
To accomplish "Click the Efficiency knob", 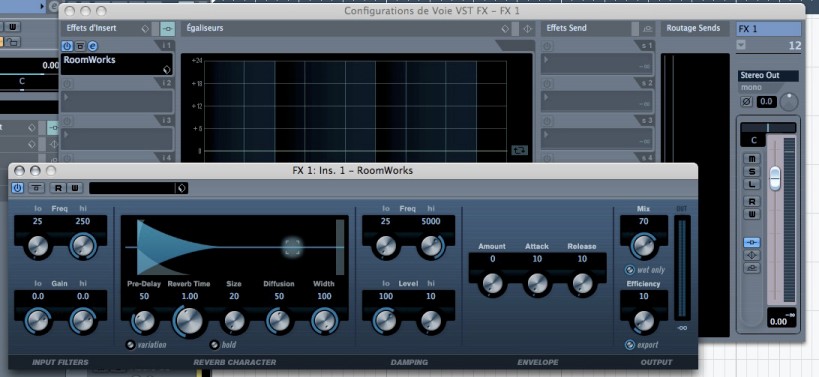I will coord(644,321).
